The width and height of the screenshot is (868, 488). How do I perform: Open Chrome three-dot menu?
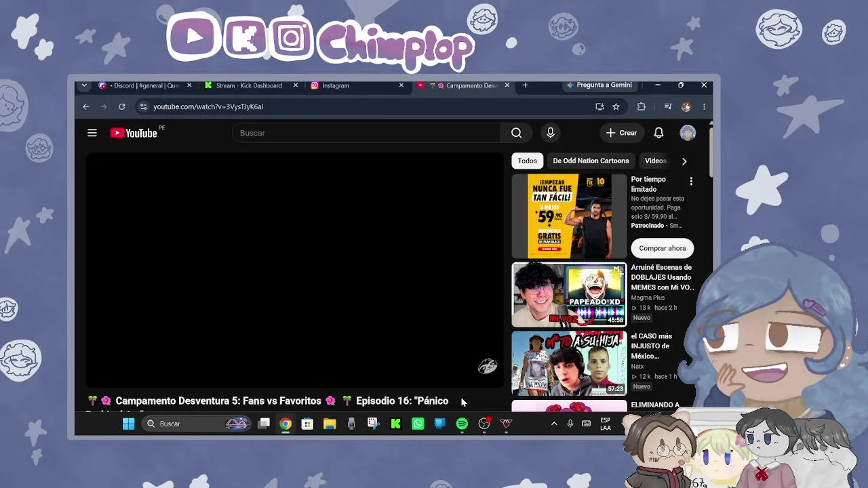click(704, 106)
